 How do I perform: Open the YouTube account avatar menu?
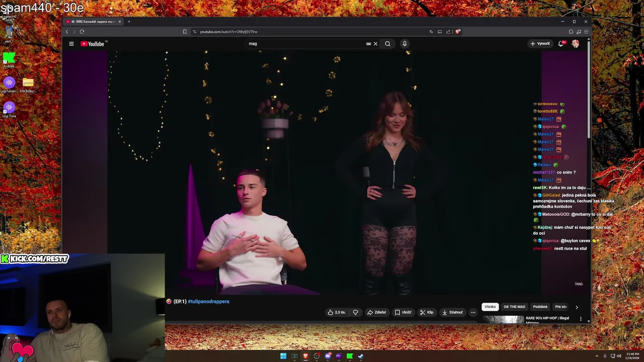(x=575, y=44)
